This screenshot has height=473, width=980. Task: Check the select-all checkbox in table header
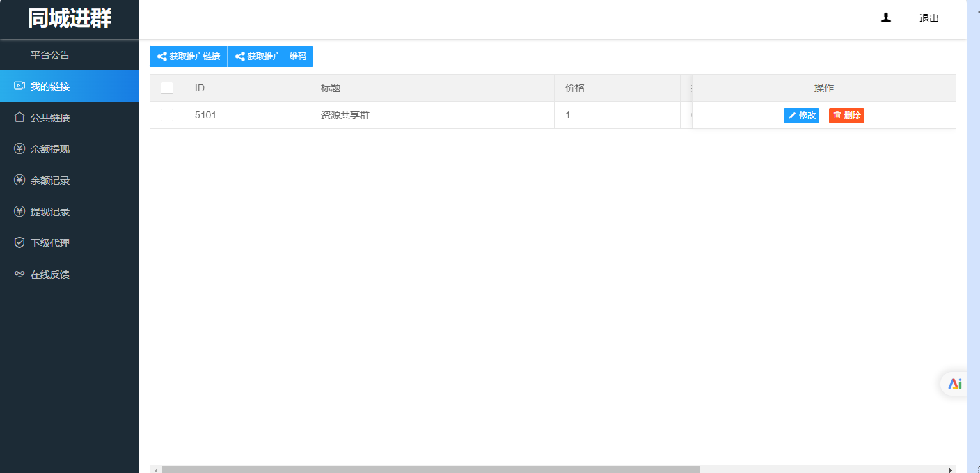pos(166,87)
